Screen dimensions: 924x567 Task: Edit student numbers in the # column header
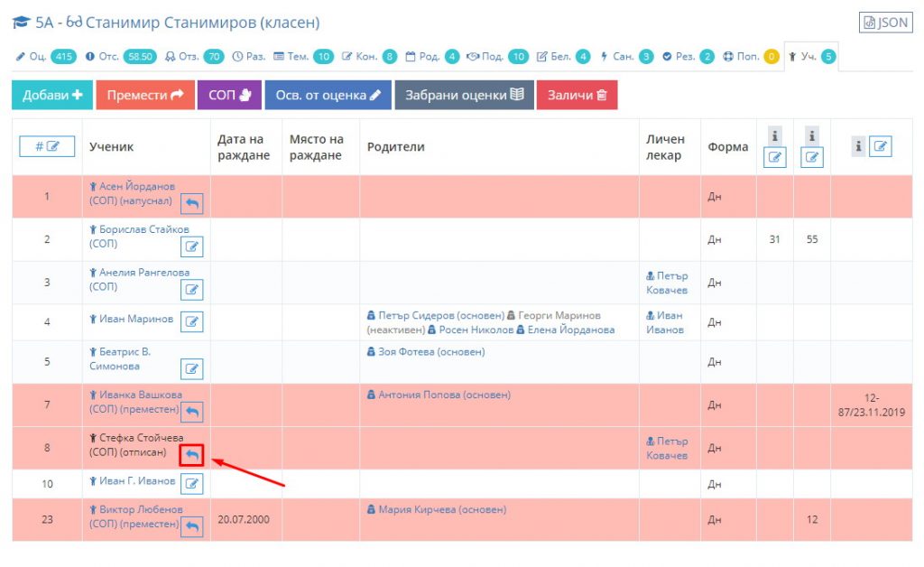click(47, 146)
